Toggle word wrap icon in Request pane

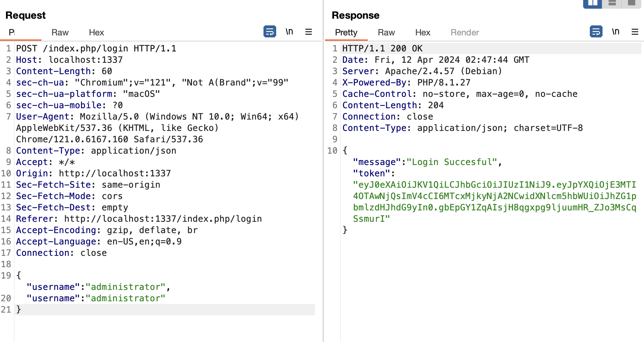[270, 32]
